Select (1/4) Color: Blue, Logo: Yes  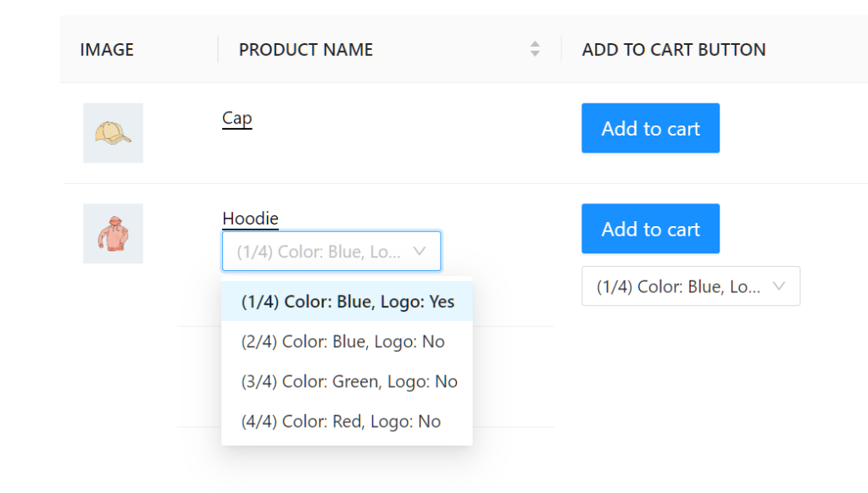coord(347,302)
